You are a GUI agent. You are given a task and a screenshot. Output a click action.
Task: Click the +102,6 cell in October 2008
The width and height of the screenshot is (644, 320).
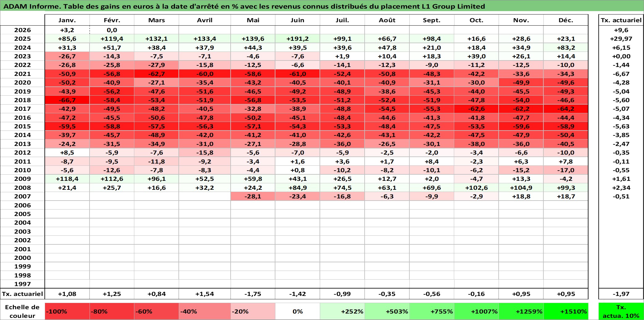[476, 188]
